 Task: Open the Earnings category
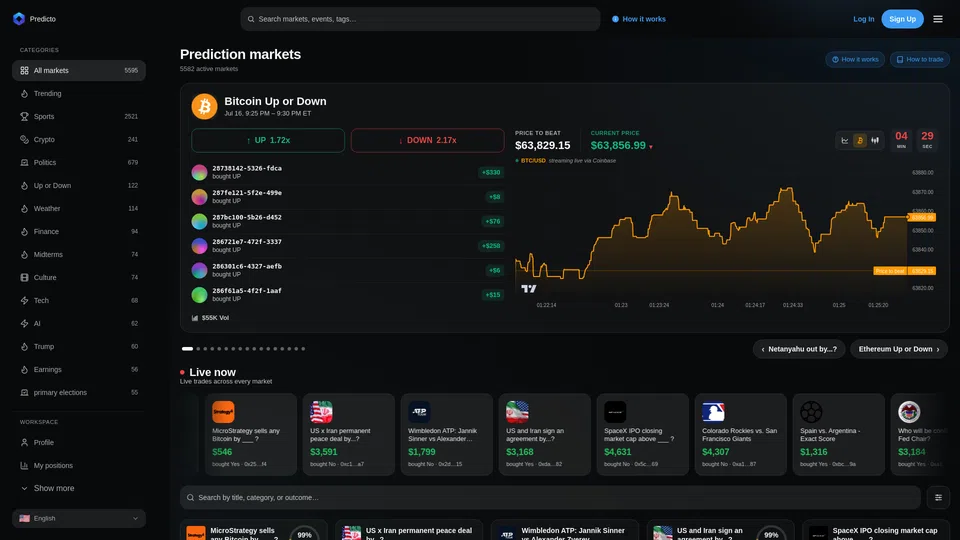coord(79,369)
